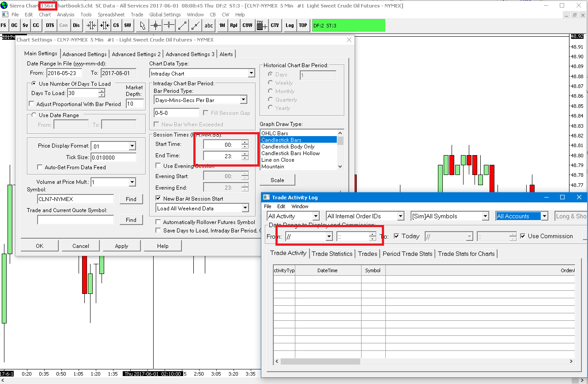This screenshot has width=588, height=384.
Task: Open the All Internal Order IDs dropdown
Action: point(400,216)
